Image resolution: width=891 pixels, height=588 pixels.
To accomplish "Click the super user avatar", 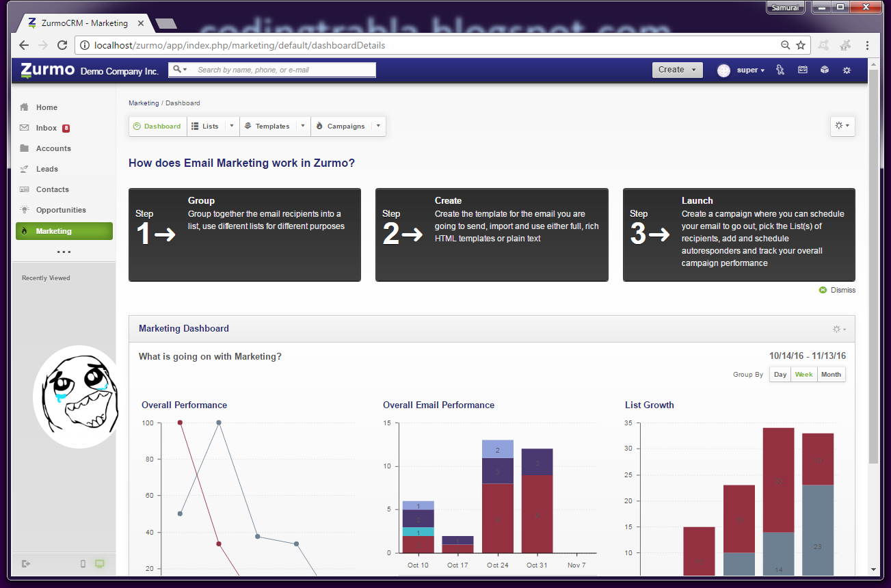I will tap(723, 70).
